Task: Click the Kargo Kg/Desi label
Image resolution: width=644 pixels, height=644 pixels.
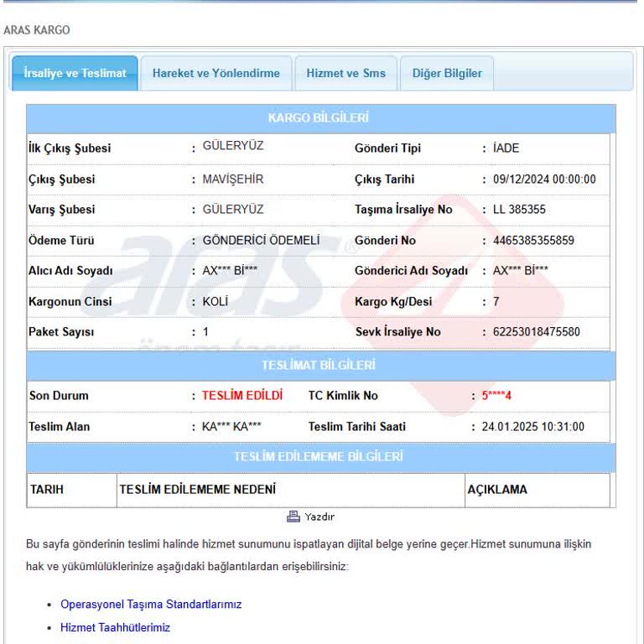Action: click(393, 302)
